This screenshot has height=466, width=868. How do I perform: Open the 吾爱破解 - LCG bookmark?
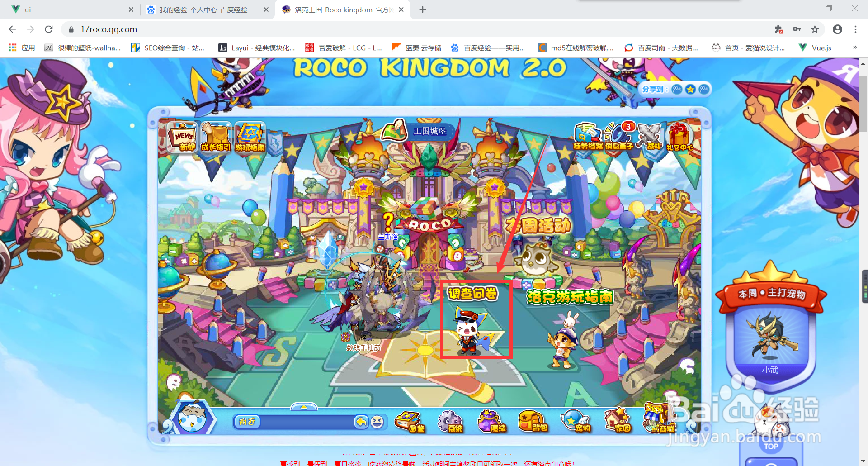[x=344, y=48]
